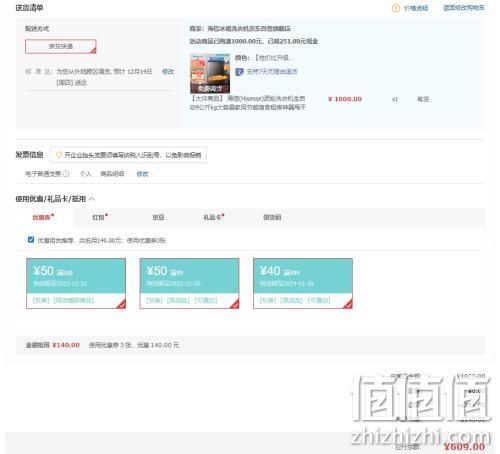Click the 7-day no-reason return icon

coord(239,72)
